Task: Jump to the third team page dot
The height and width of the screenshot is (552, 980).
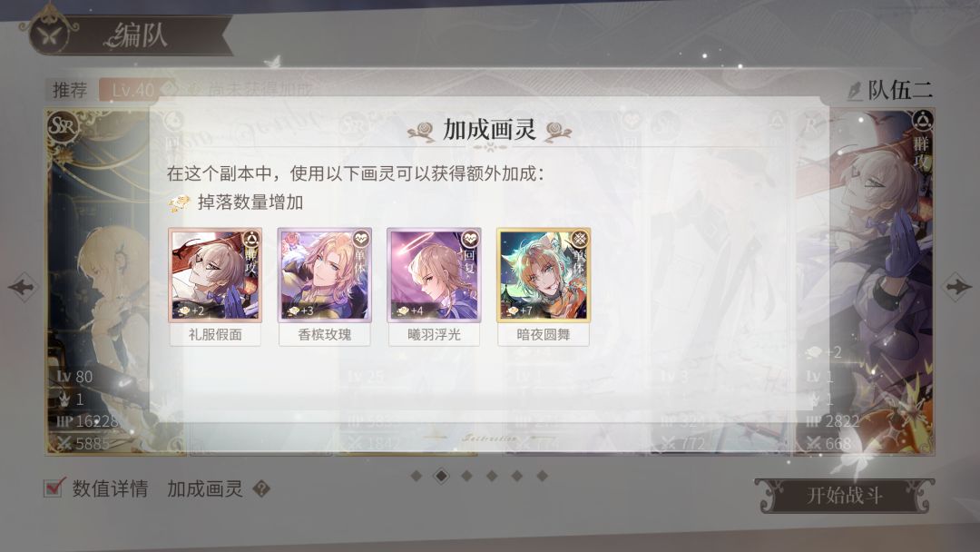Action: 466,476
